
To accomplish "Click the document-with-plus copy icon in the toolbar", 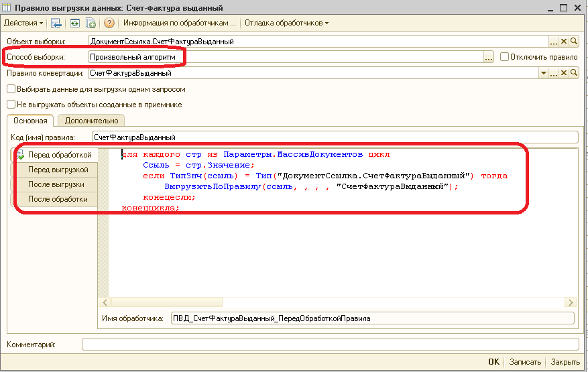I will tap(91, 23).
